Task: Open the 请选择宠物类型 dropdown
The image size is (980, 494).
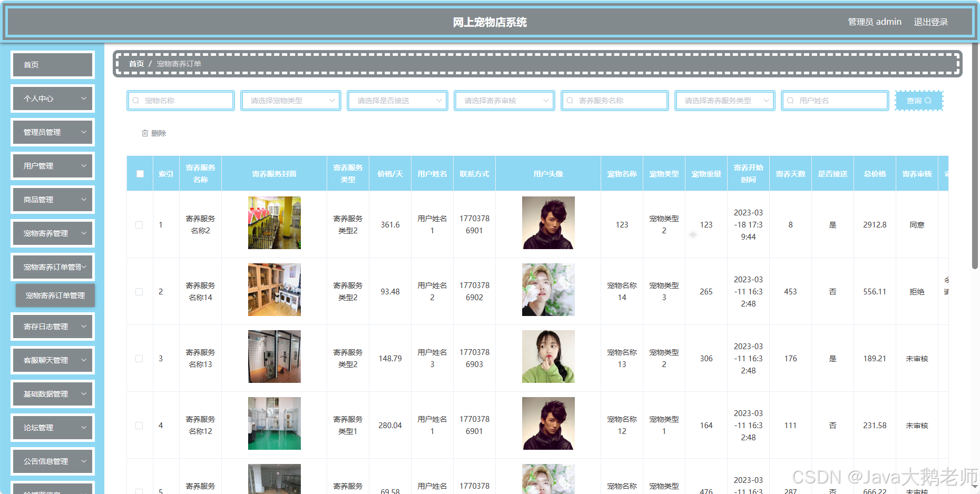Action: pyautogui.click(x=291, y=101)
